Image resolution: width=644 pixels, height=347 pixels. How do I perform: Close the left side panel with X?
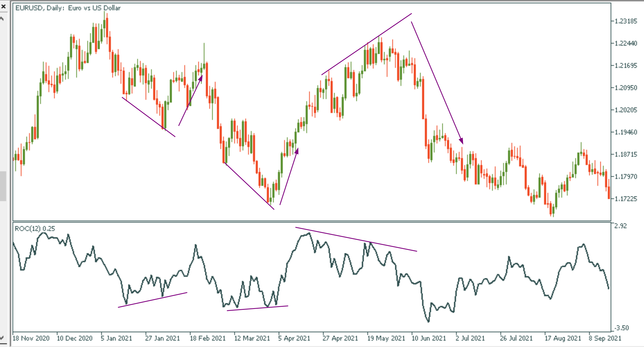(x=3, y=6)
